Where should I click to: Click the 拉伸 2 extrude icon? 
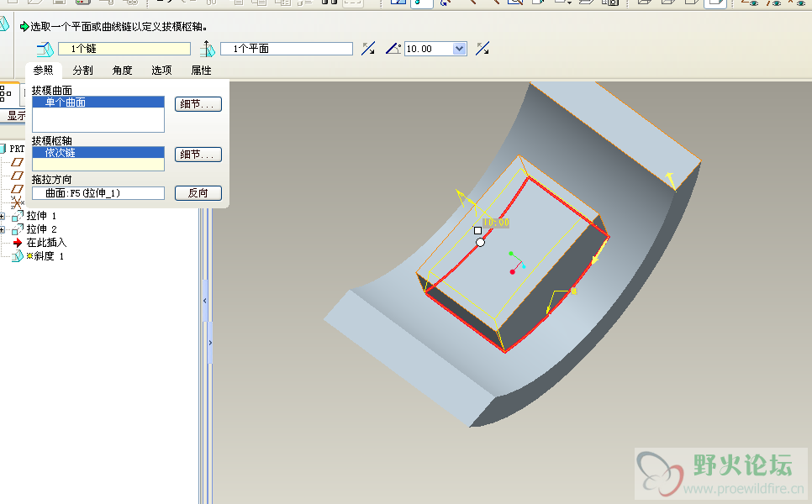click(18, 229)
